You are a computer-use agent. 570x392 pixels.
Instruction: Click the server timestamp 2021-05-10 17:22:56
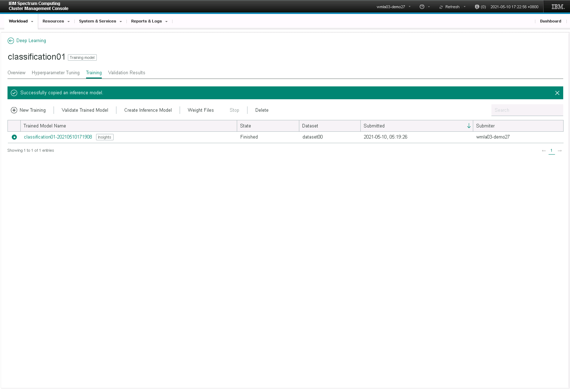tap(514, 7)
